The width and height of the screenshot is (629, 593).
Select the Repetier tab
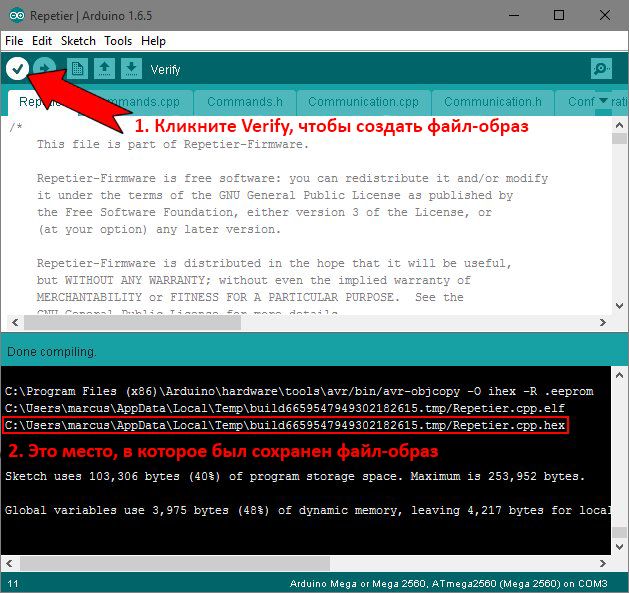(40, 102)
